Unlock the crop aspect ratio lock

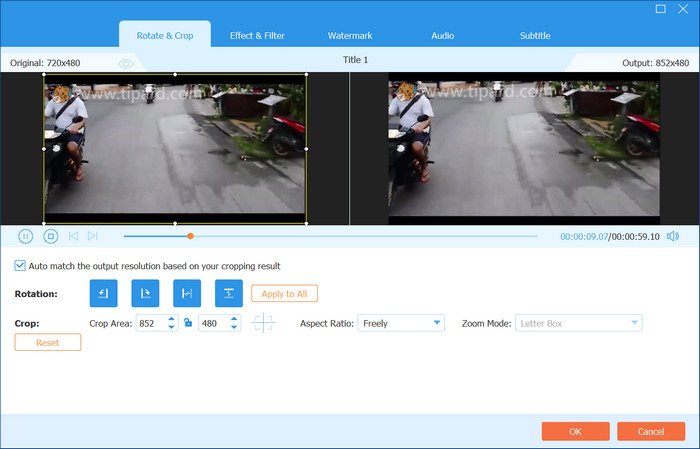[188, 323]
